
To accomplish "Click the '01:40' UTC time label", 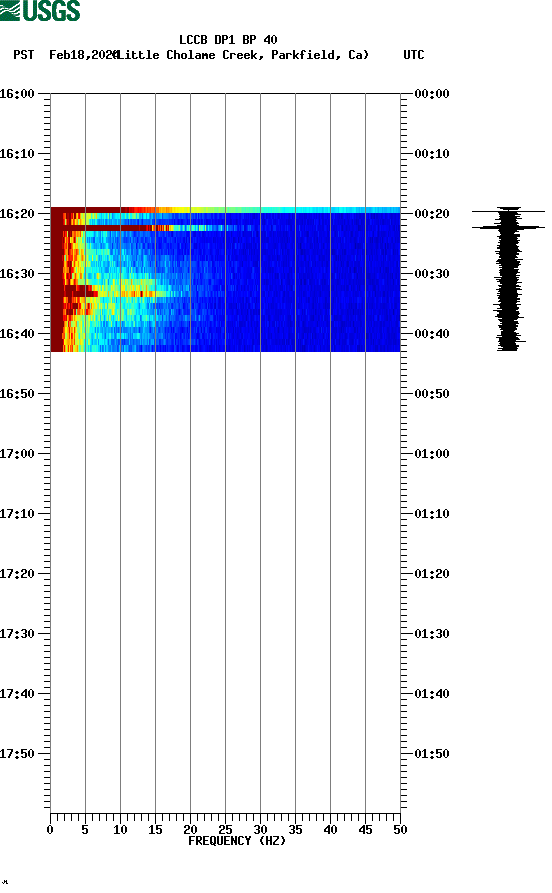I will pos(432,694).
